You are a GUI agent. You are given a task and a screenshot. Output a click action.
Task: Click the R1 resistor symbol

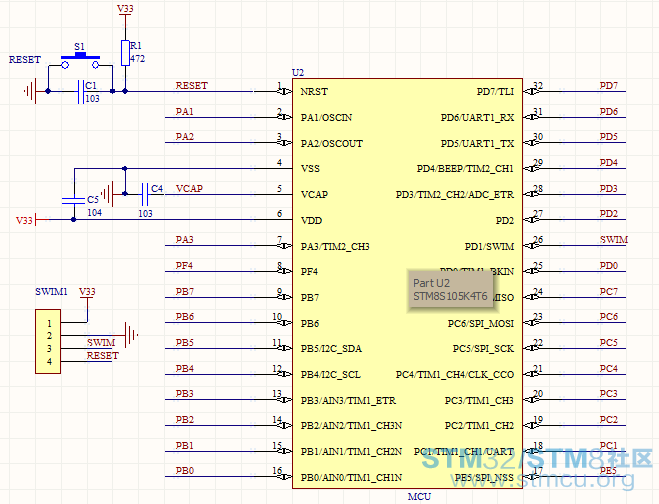click(x=125, y=52)
